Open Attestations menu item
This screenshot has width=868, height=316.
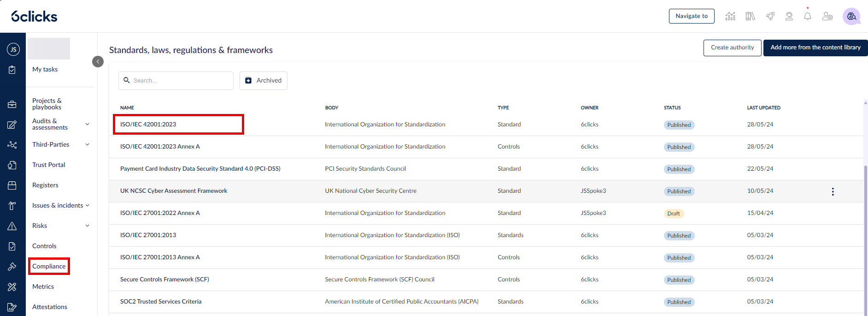click(50, 307)
